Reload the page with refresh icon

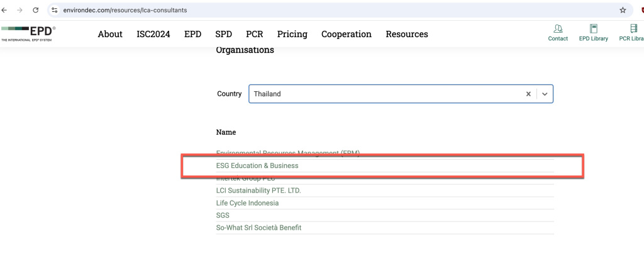tap(36, 10)
